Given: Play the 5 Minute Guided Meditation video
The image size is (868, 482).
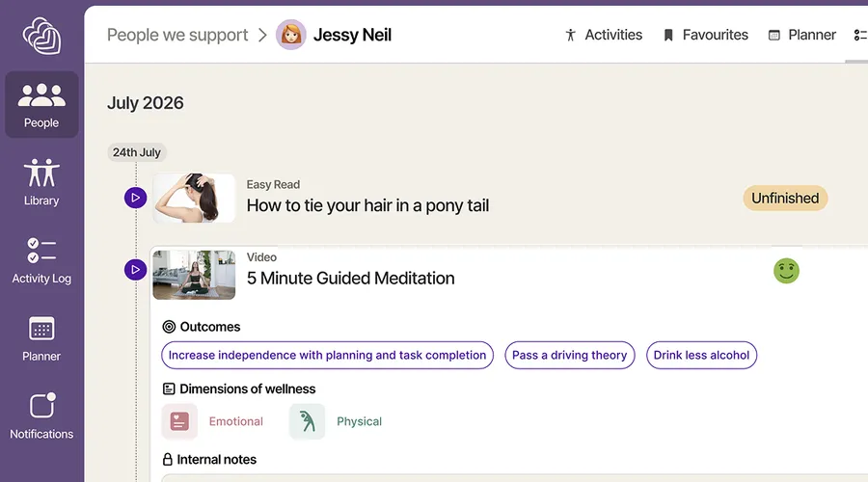Looking at the screenshot, I should 135,270.
